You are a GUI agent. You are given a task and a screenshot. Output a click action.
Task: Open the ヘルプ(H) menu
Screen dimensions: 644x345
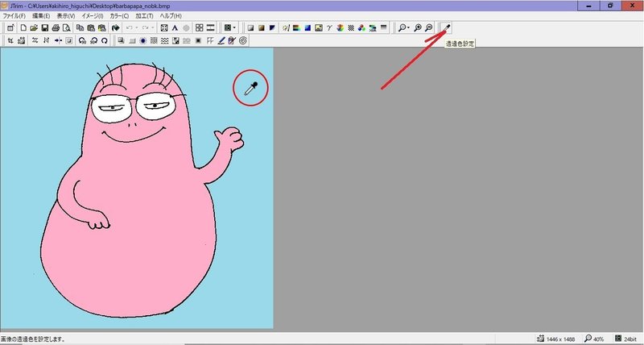[x=171, y=16]
